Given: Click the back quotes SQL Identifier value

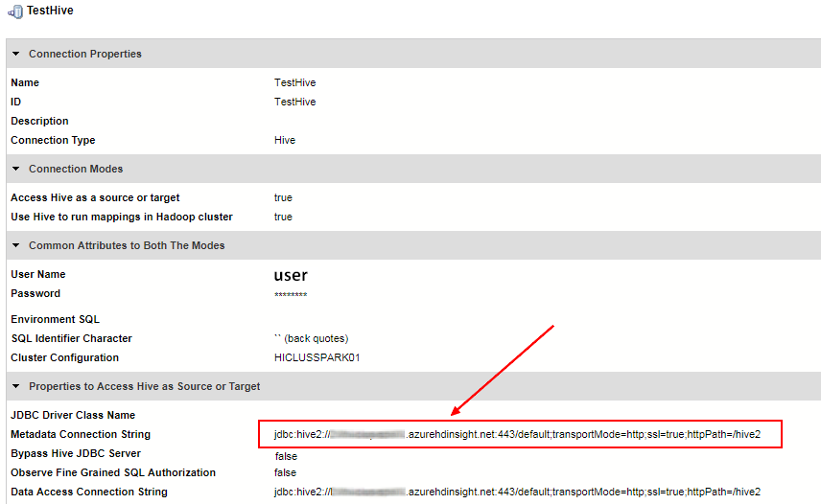Looking at the screenshot, I should [311, 338].
